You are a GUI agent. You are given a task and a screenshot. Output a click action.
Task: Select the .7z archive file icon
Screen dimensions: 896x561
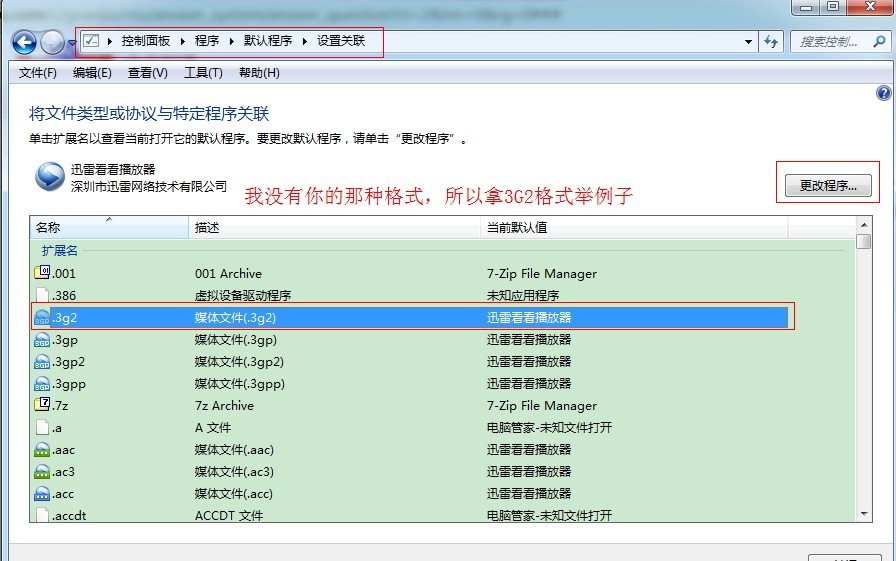pos(42,405)
